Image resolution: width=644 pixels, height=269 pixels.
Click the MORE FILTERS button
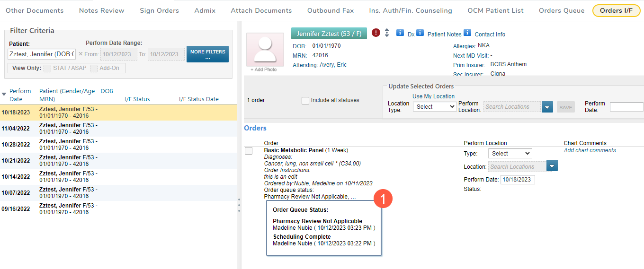(x=207, y=54)
